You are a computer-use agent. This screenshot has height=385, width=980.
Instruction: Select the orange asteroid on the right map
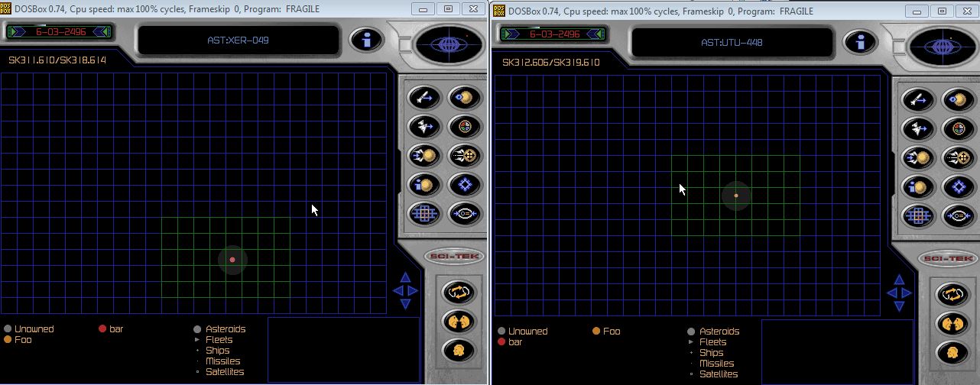[x=736, y=196]
